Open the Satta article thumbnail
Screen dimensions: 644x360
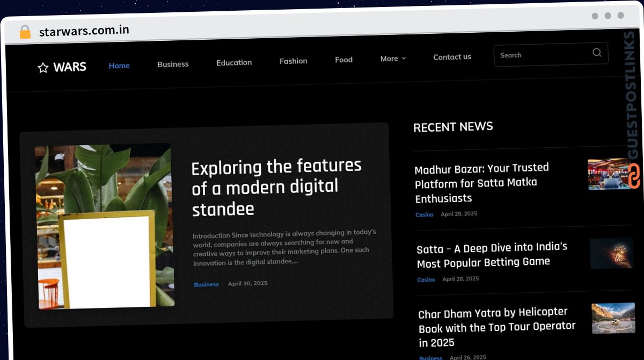point(612,253)
